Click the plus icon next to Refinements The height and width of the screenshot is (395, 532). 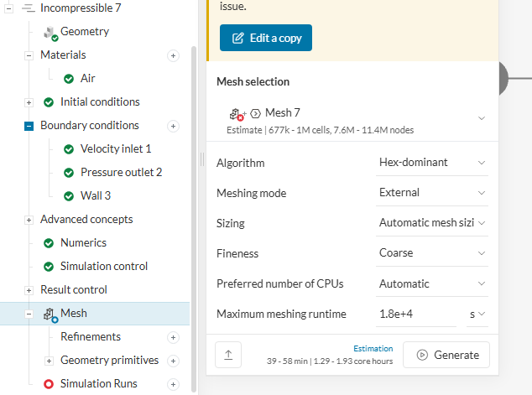(174, 337)
